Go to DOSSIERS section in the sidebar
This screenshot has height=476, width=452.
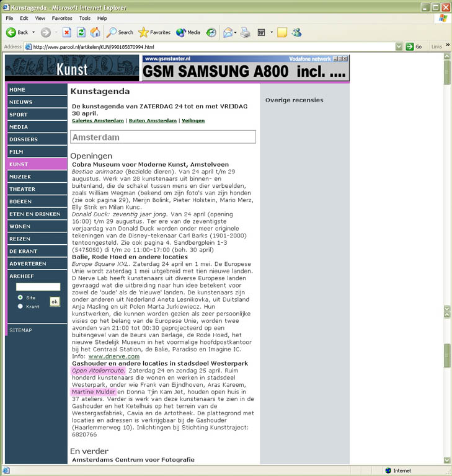point(37,139)
